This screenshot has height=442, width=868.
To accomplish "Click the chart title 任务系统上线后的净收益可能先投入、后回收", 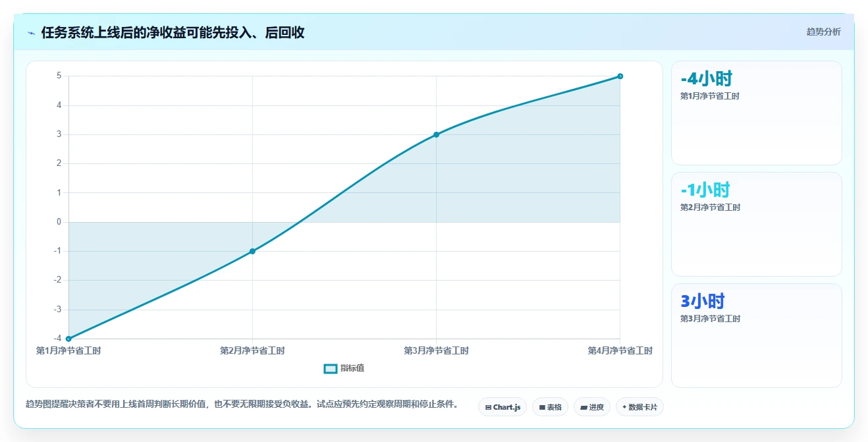I will [x=173, y=33].
